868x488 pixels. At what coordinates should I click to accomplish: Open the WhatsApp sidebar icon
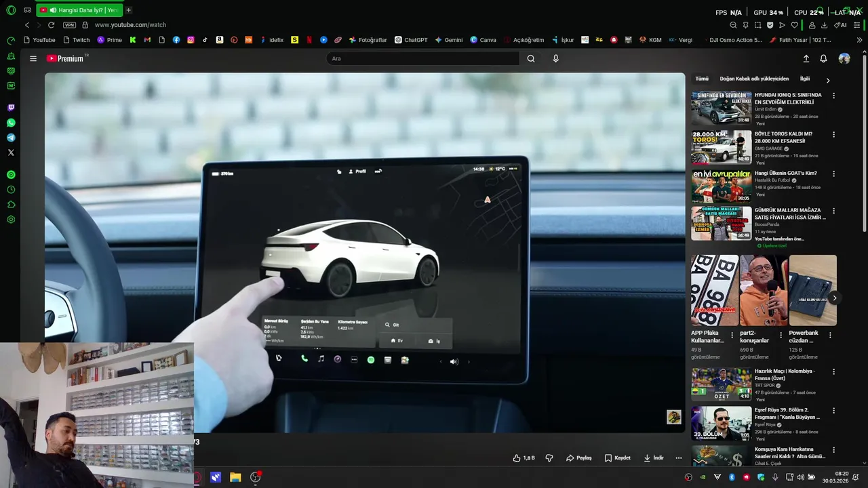(11, 123)
